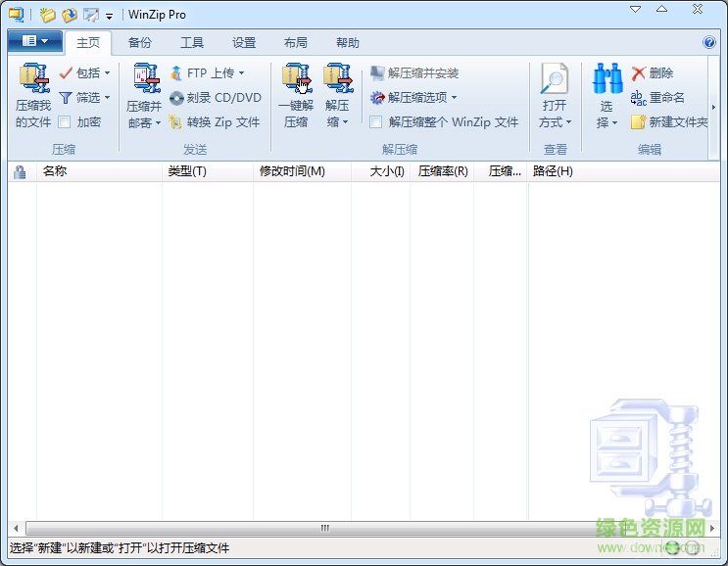Click the 压缩并邮寄 icon

click(147, 79)
